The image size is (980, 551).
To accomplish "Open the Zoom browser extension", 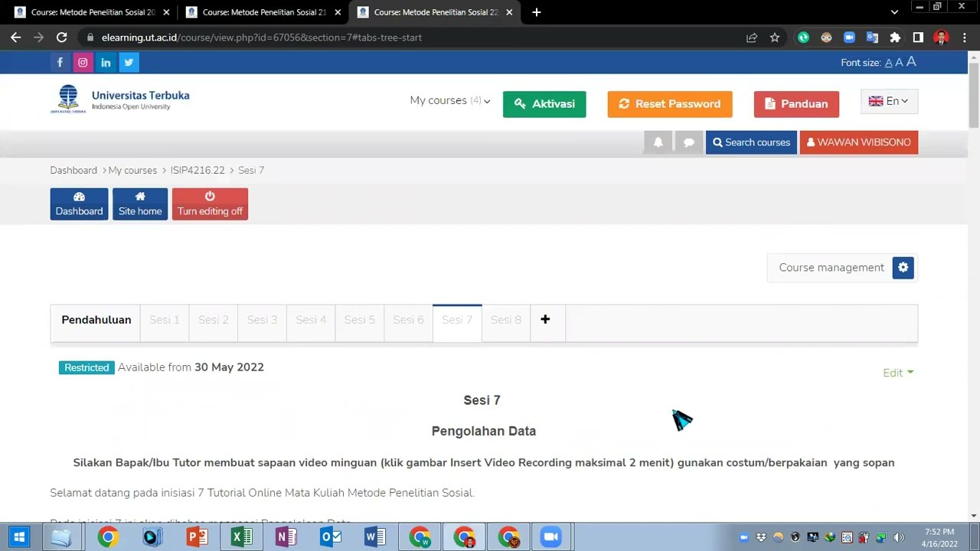I will pos(849,37).
